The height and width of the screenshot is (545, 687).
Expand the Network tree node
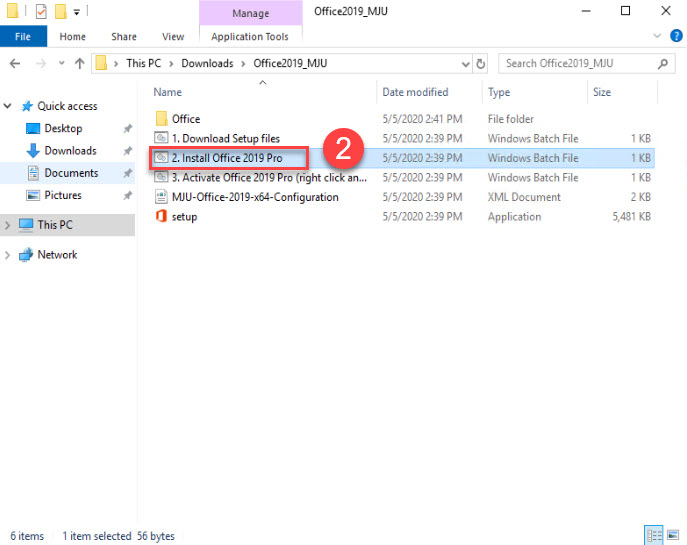(x=8, y=255)
